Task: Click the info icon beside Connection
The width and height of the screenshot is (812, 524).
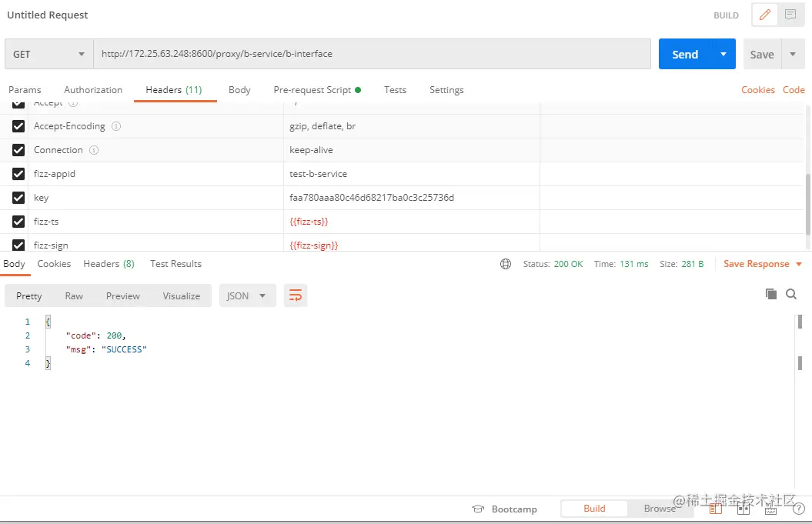Action: click(94, 149)
